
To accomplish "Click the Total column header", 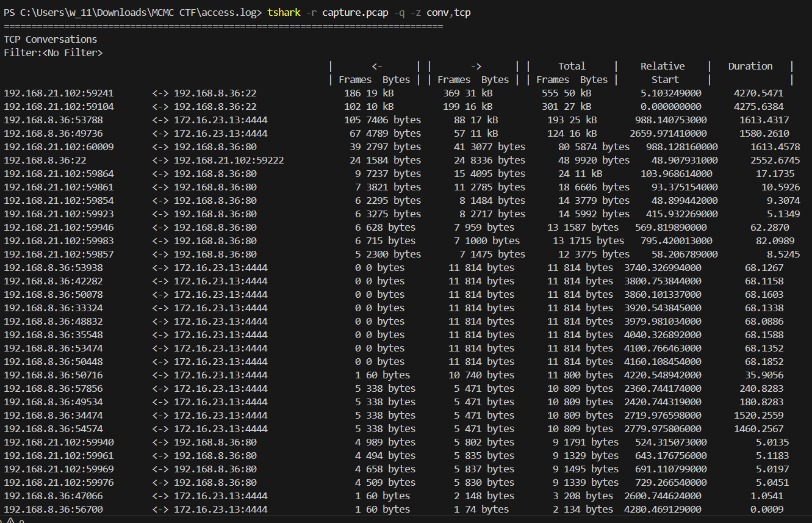I will [572, 66].
